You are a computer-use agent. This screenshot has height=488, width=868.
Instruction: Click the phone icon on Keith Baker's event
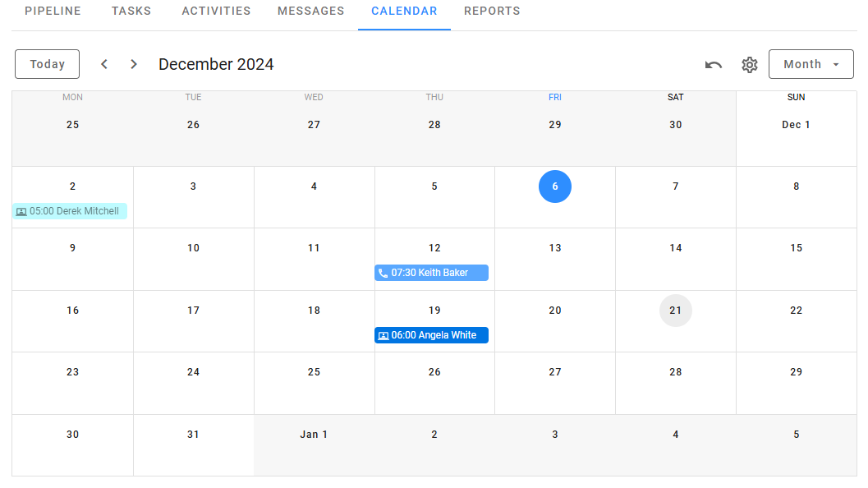coord(384,272)
